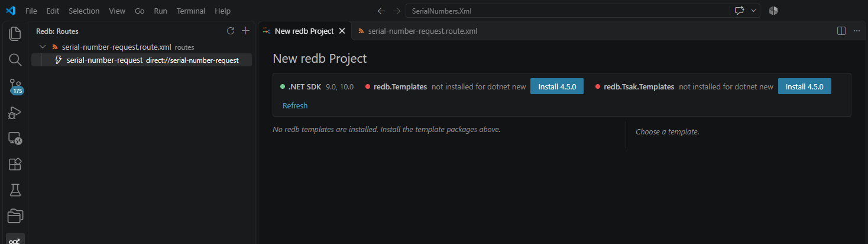Click the .NET SDK status label

(305, 86)
